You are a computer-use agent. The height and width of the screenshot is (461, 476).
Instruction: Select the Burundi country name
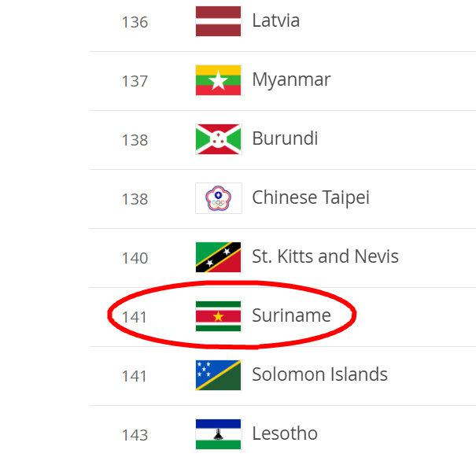pos(285,138)
